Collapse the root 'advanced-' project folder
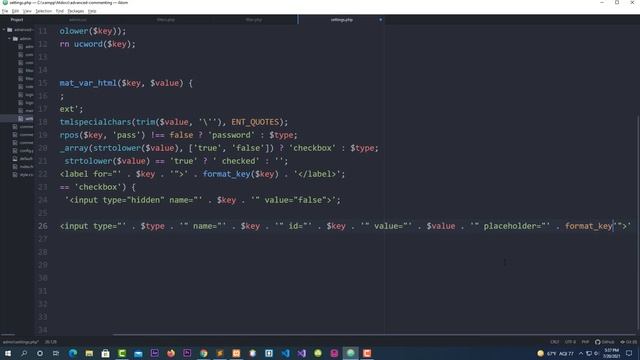The width and height of the screenshot is (640, 360). [x=4, y=30]
